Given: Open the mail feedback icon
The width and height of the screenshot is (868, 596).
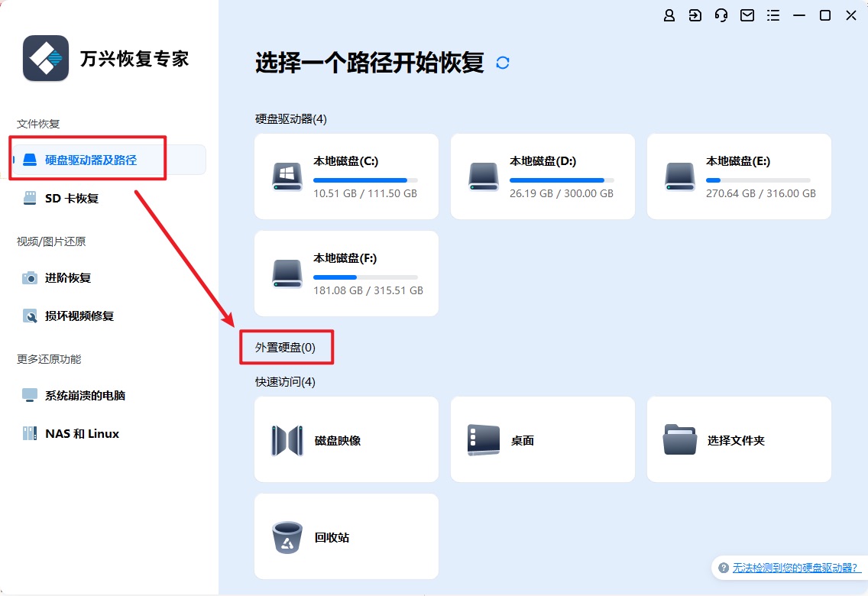Looking at the screenshot, I should tap(747, 15).
